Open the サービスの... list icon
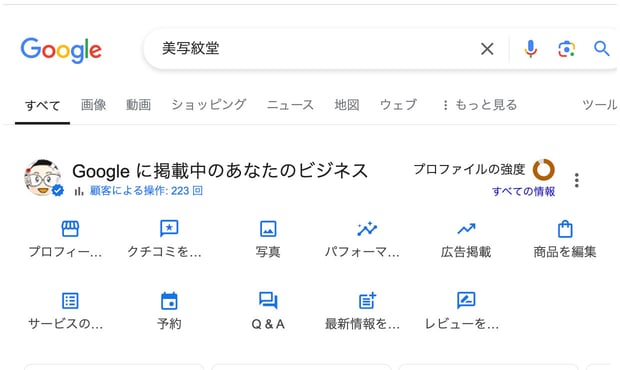The width and height of the screenshot is (620, 370). click(70, 301)
